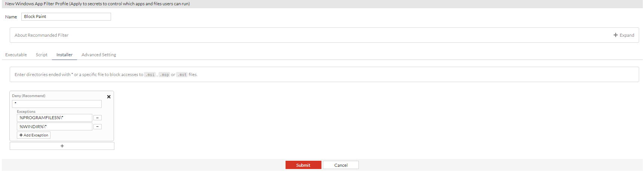
Task: Click the deny path field containing *
Action: pyautogui.click(x=57, y=104)
